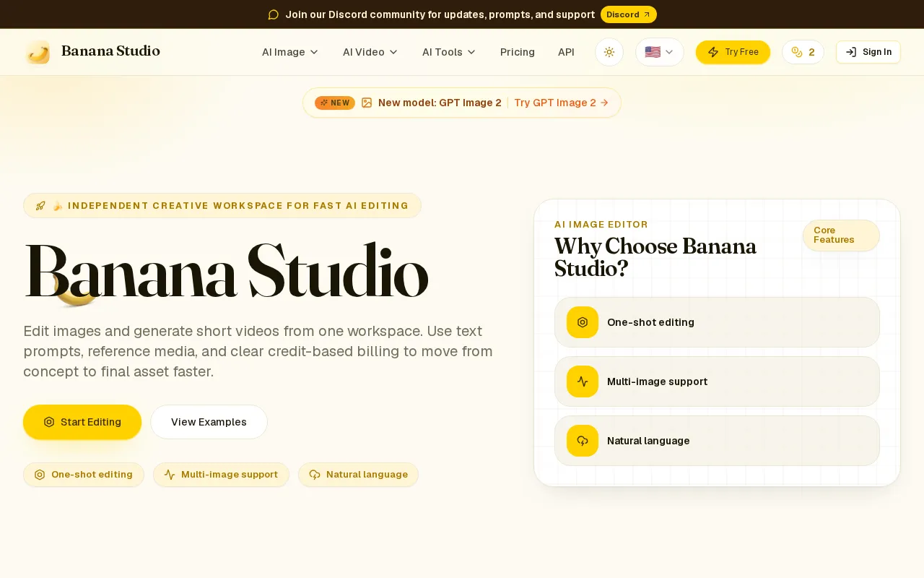Click the Natural language chip below buttons

point(358,475)
